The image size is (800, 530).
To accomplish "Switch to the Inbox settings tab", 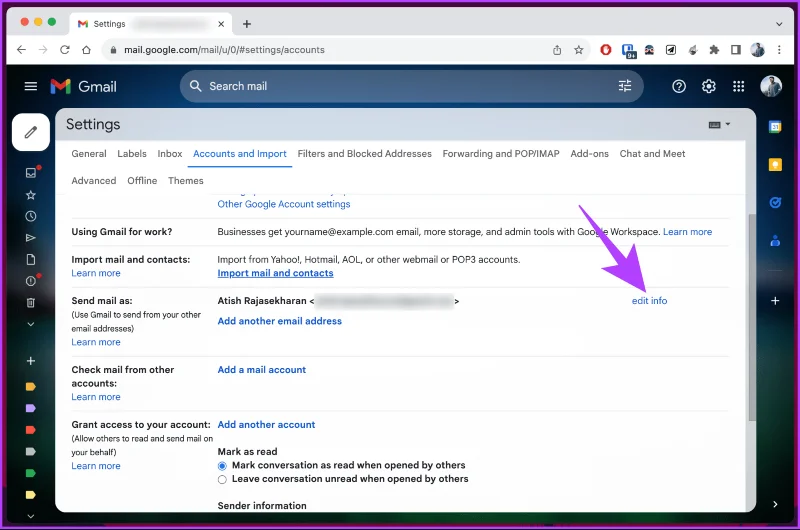I will pyautogui.click(x=169, y=154).
